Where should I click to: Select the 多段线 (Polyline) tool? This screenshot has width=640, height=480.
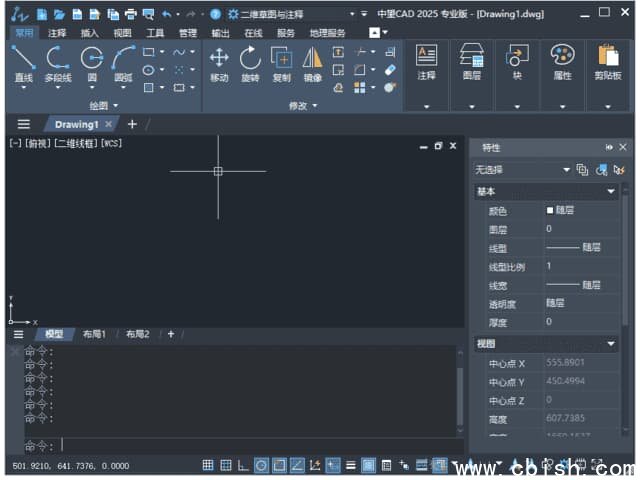[58, 63]
